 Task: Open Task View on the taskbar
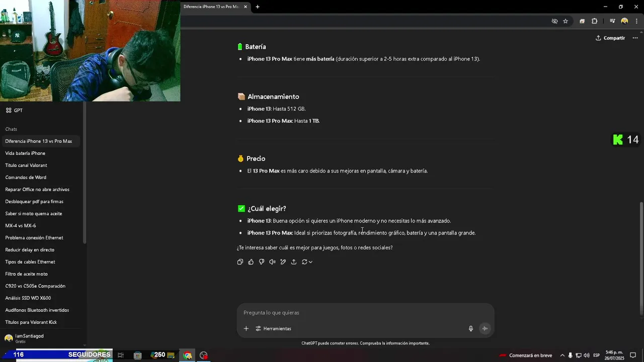click(x=121, y=355)
